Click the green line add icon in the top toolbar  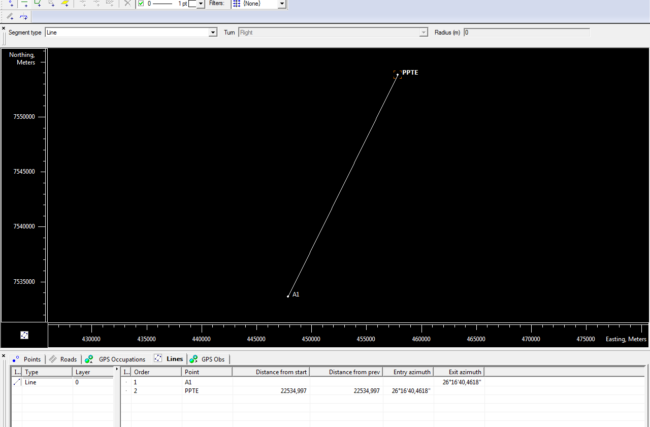coord(24,3)
